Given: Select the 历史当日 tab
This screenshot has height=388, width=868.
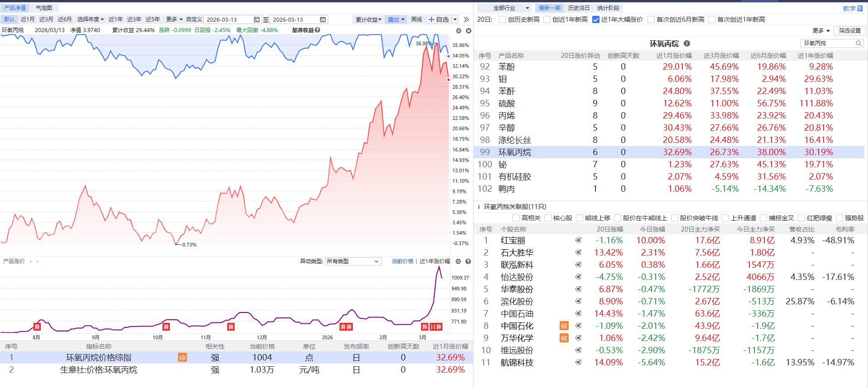Looking at the screenshot, I should 579,8.
